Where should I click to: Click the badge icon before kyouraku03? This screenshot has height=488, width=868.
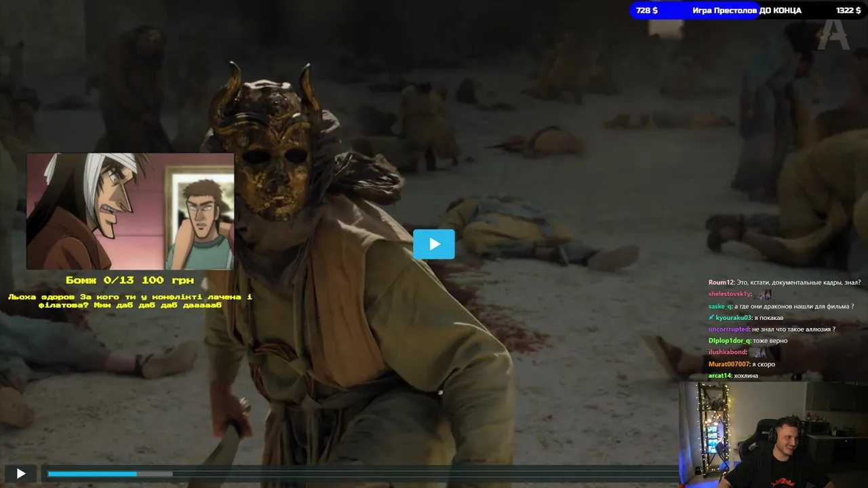point(711,317)
